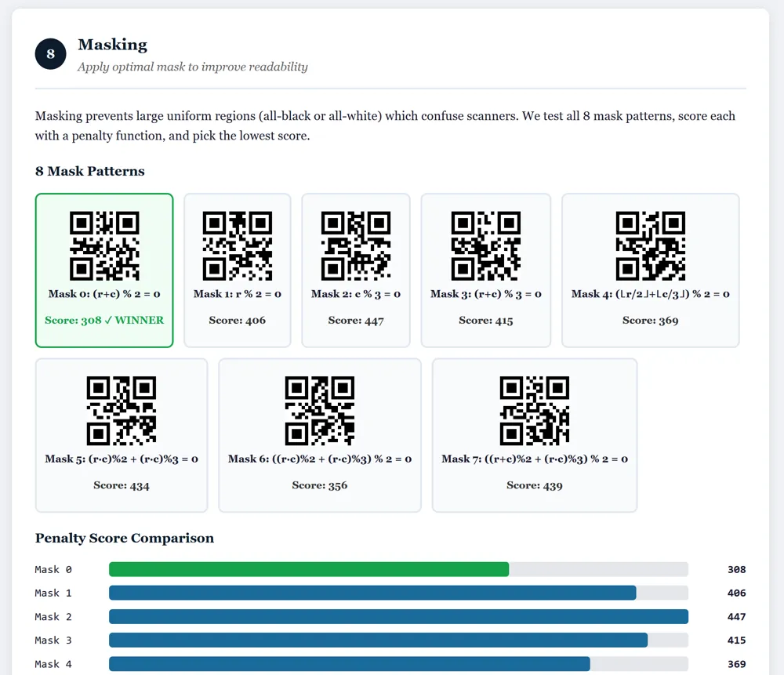Click the 'Mask 1' bar chart row label
This screenshot has height=675, width=784.
53,593
